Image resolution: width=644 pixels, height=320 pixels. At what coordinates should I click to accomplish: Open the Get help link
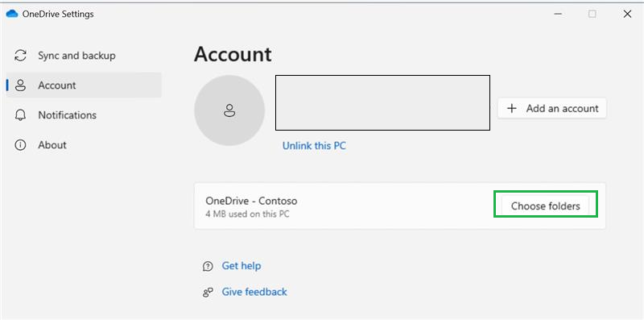click(242, 266)
